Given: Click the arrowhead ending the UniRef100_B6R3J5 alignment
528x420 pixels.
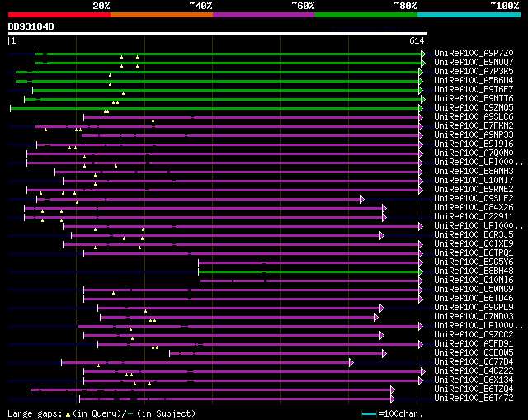Looking at the screenshot, I should point(382,235).
